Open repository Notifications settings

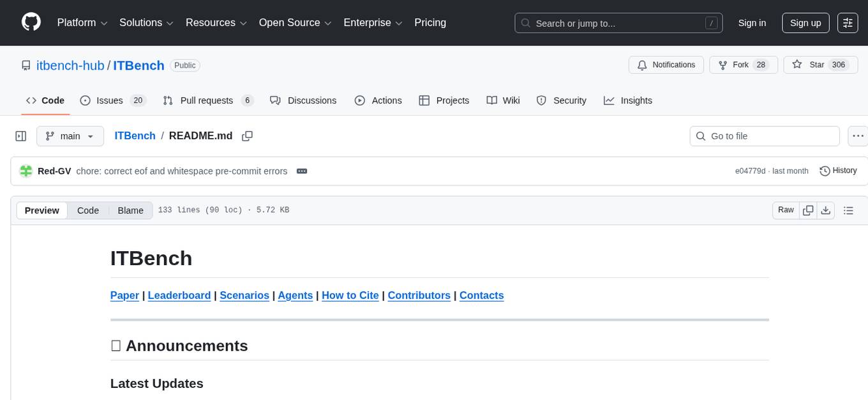tap(666, 65)
